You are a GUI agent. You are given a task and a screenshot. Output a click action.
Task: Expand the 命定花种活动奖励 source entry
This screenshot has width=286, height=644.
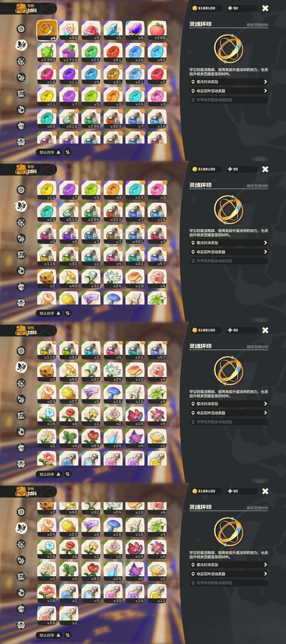coord(229,91)
